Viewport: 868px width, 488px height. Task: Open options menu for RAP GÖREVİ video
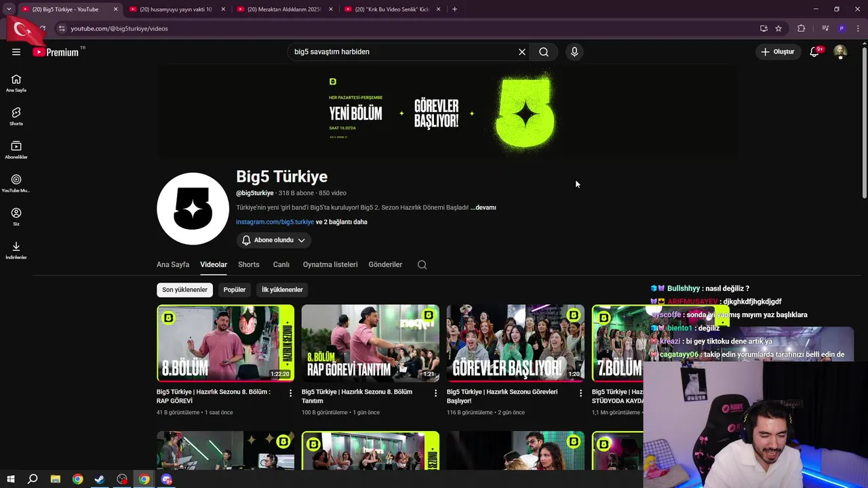(x=290, y=393)
